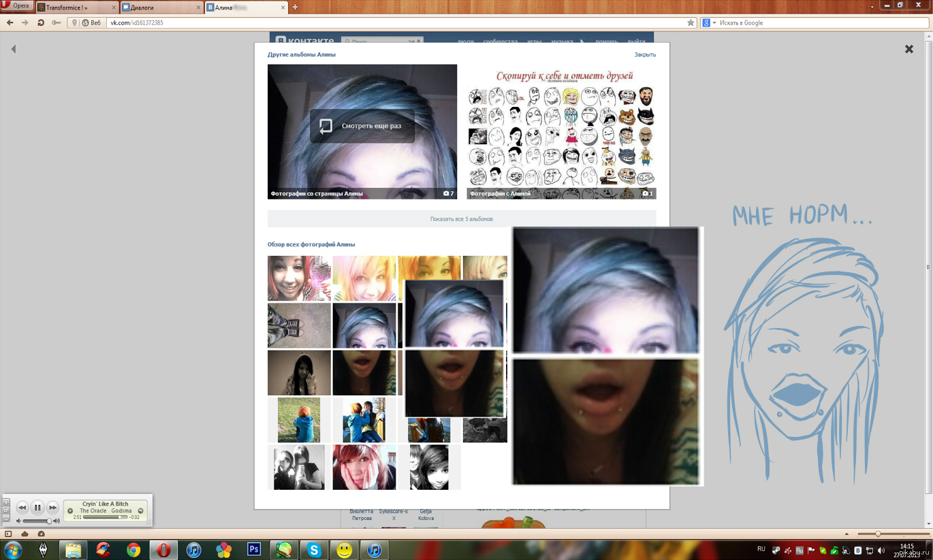The width and height of the screenshot is (933, 560).
Task: Close the photo viewer with the X icon
Action: 908,49
